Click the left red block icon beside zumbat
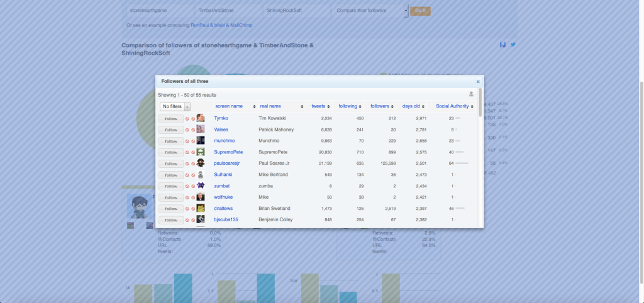 pyautogui.click(x=187, y=187)
